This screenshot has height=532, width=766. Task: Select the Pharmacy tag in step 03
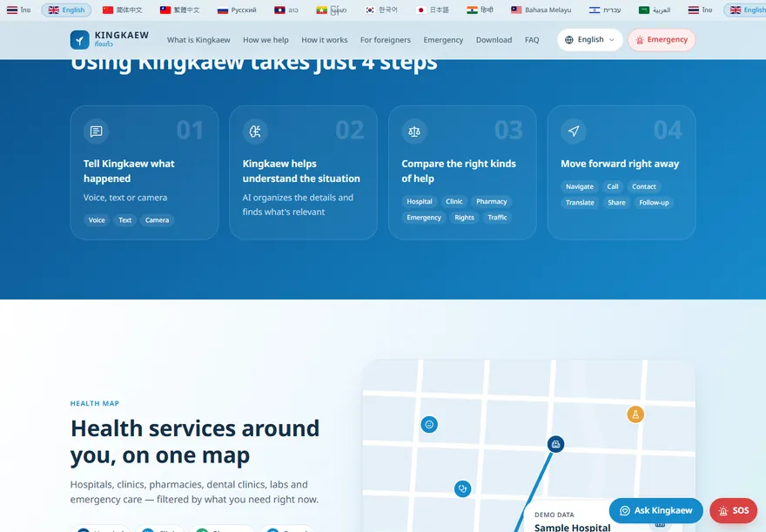492,202
